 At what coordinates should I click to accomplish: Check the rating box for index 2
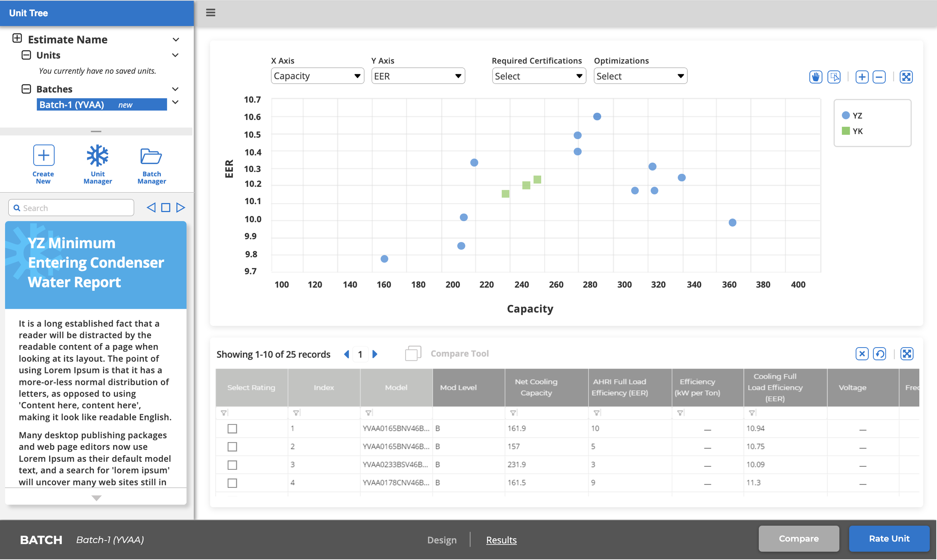coord(232,447)
